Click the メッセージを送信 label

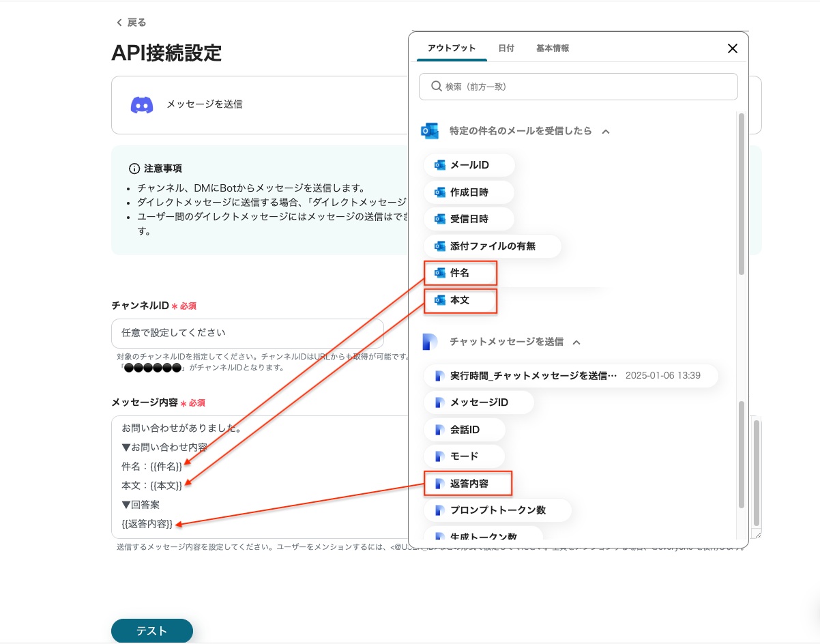(x=205, y=104)
